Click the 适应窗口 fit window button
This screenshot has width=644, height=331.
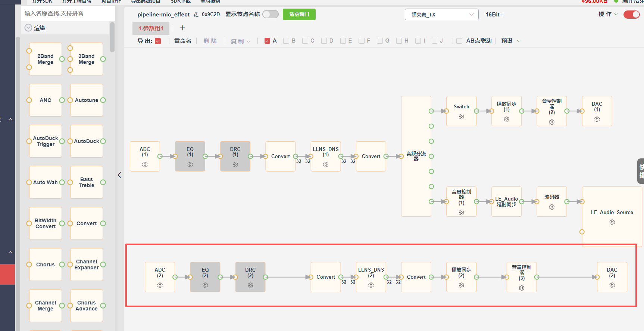click(299, 14)
